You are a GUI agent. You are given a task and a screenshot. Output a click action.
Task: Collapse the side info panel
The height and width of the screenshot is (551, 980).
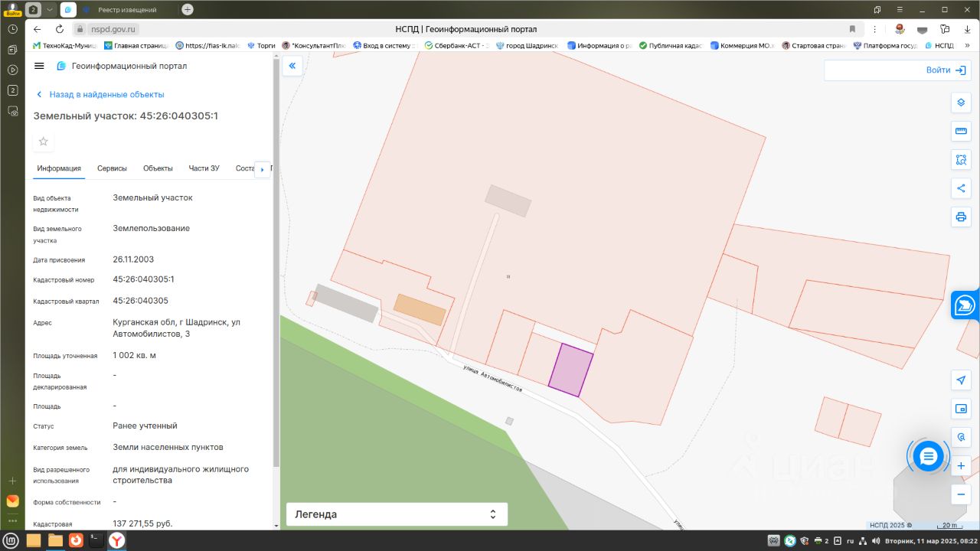(x=292, y=66)
